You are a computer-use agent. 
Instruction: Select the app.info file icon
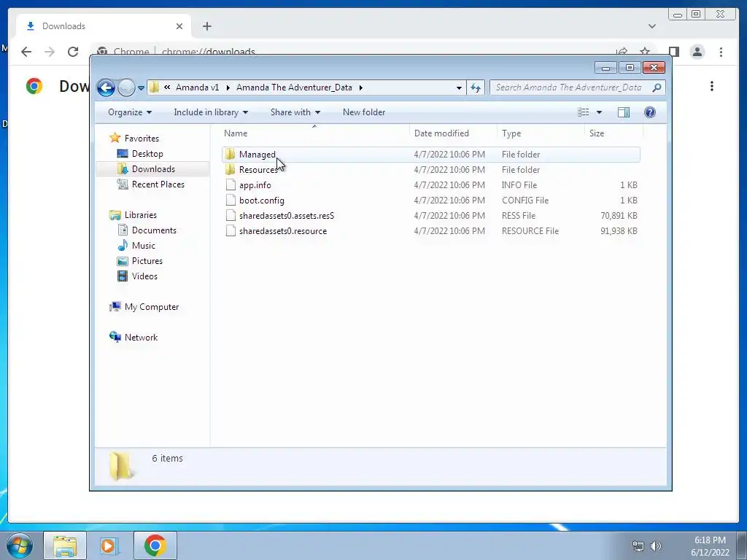click(x=231, y=184)
